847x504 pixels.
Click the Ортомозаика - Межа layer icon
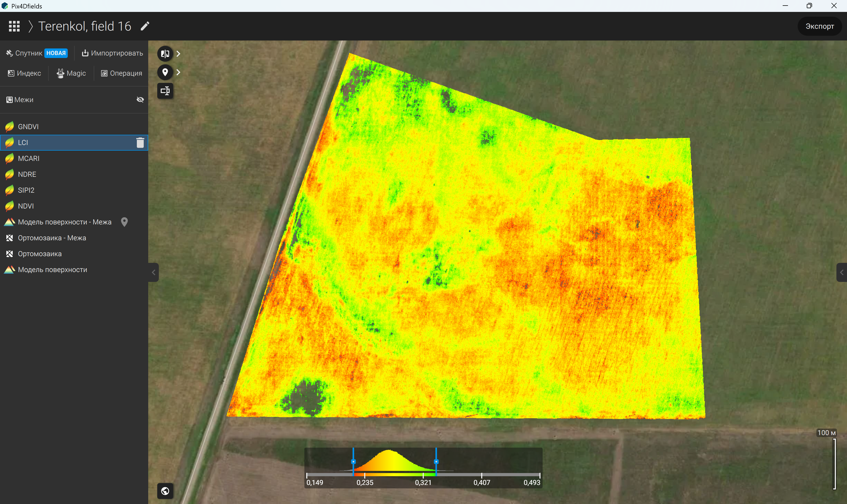pyautogui.click(x=10, y=238)
